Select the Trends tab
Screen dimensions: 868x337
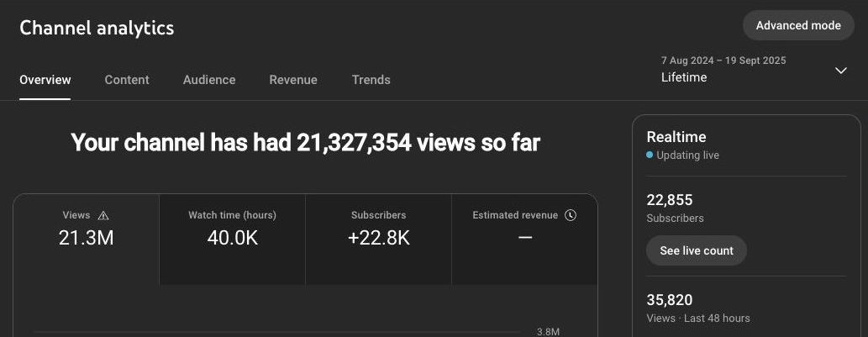coord(371,80)
